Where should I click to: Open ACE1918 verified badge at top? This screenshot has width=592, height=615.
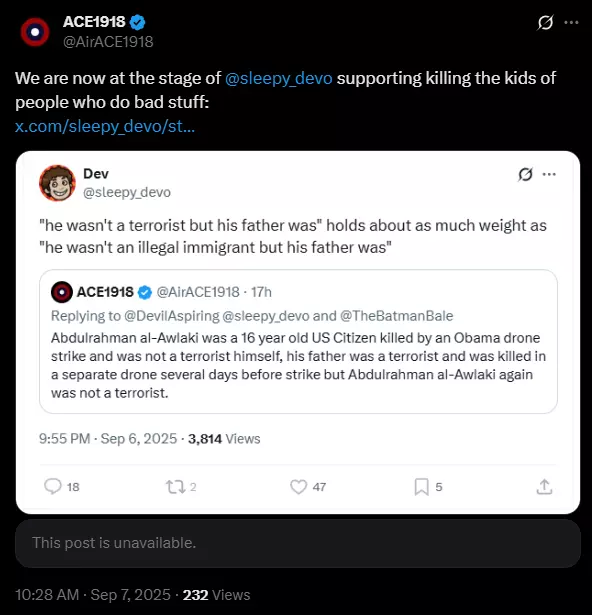click(x=137, y=22)
